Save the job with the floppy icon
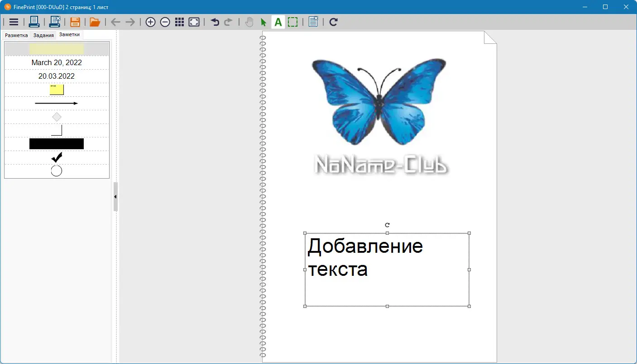 (75, 22)
